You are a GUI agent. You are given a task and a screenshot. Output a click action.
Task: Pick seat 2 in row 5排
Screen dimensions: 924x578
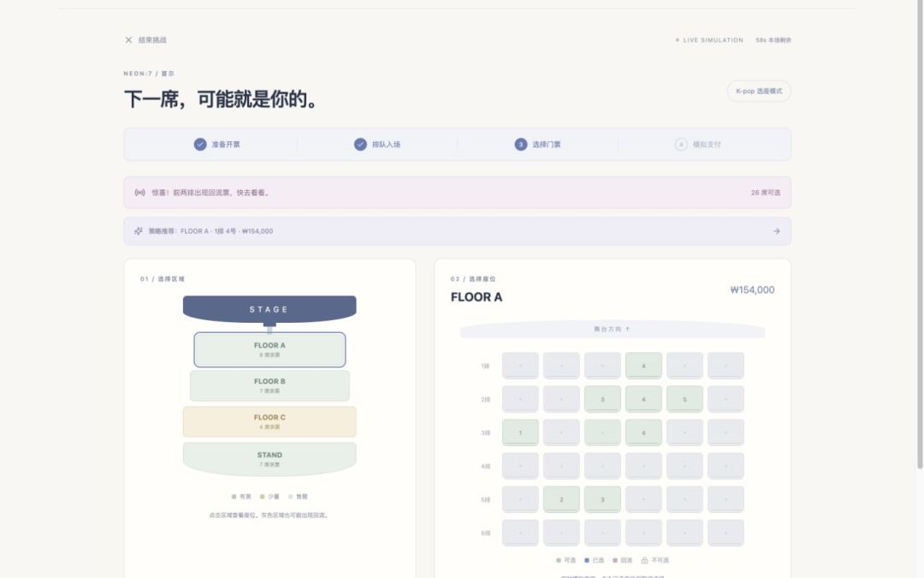[x=561, y=499]
